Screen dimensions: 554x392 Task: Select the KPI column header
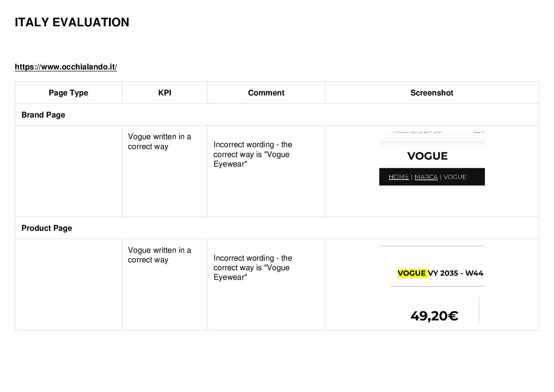pos(164,93)
